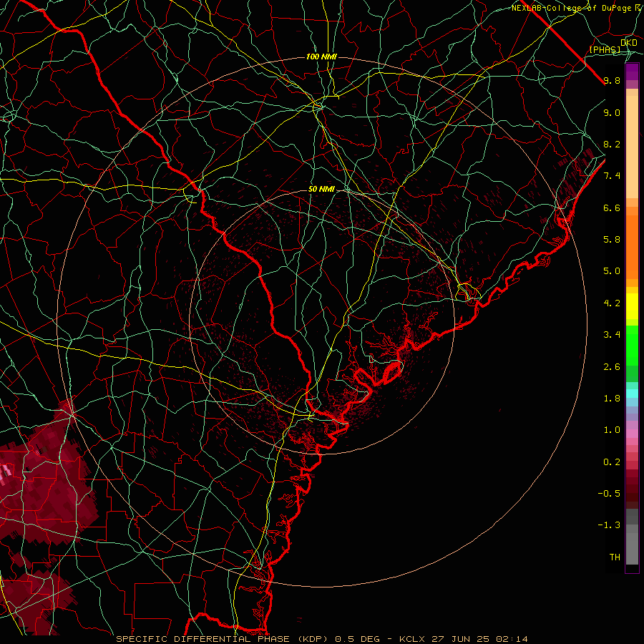Click the -1.3 value on the color scale
Image resolution: width=644 pixels, height=644 pixels.
pos(609,525)
